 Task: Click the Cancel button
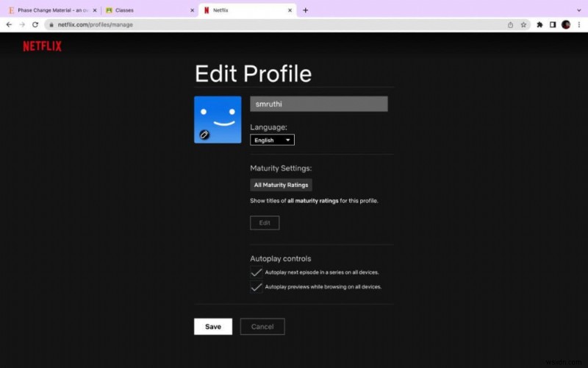(262, 327)
